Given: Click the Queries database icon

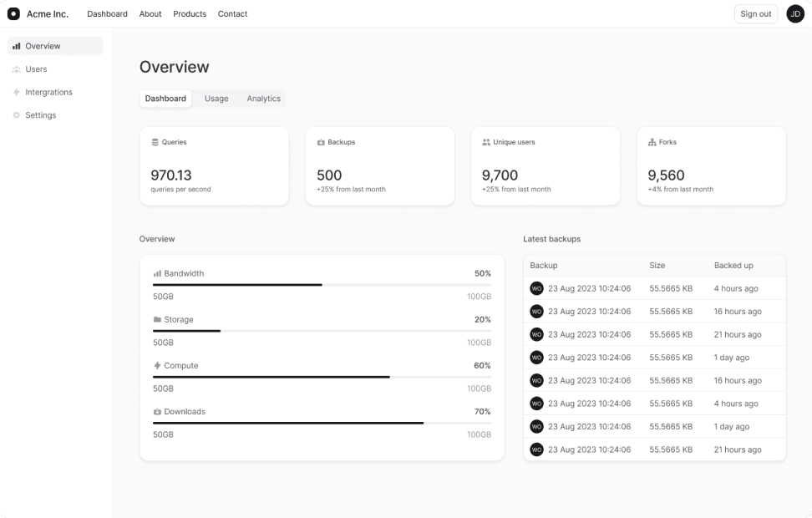Looking at the screenshot, I should click(155, 142).
